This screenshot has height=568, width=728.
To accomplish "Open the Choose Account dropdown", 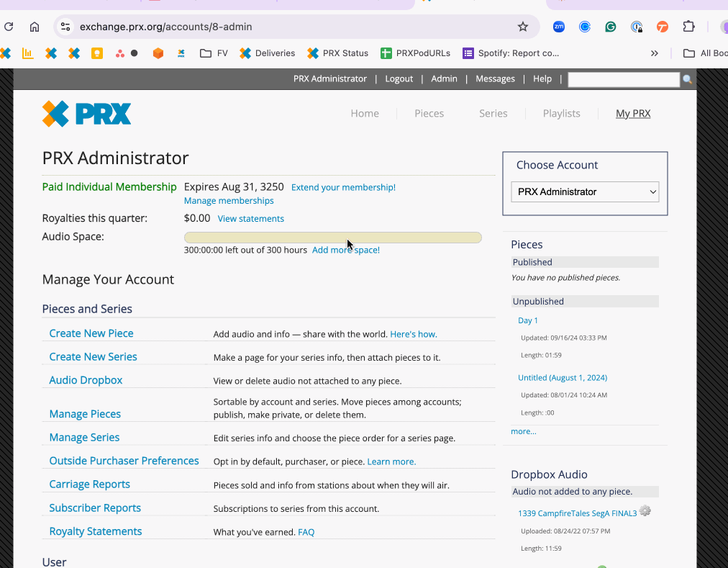I will [585, 192].
